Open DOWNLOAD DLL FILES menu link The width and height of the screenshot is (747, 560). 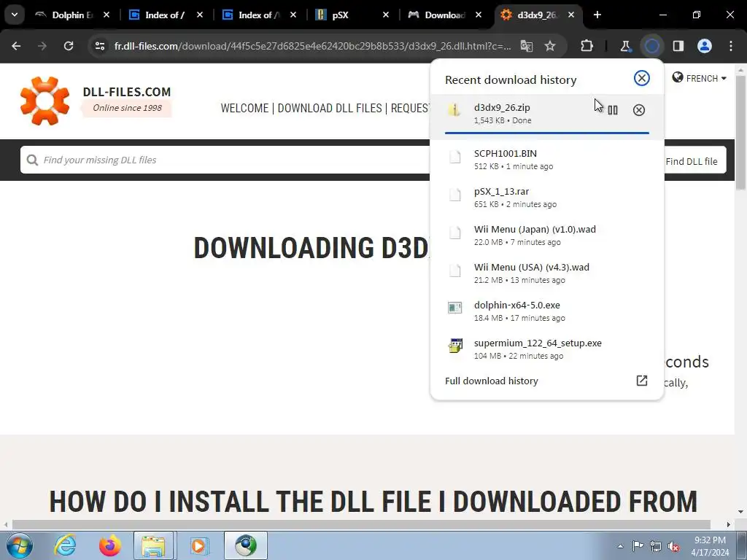pos(330,108)
